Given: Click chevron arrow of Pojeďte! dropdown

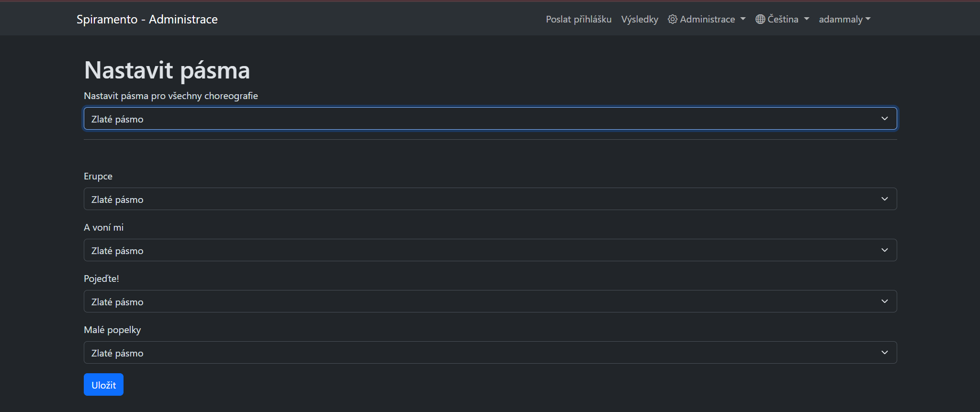Looking at the screenshot, I should [884, 301].
